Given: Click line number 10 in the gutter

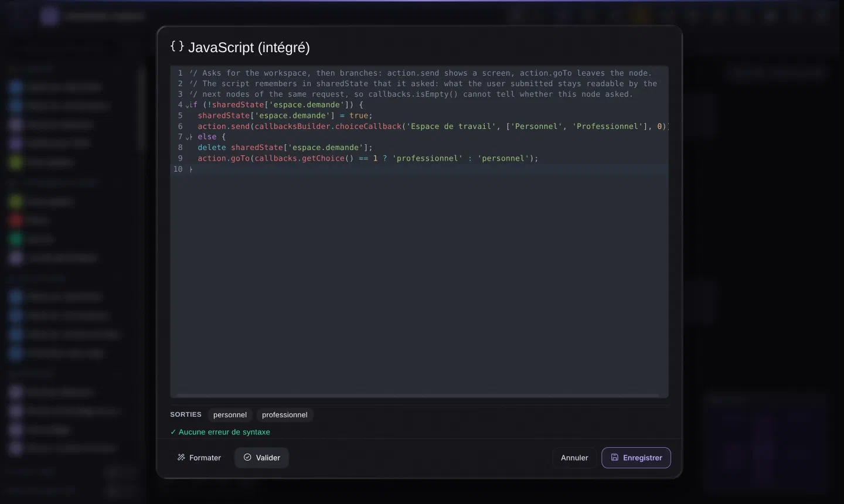Looking at the screenshot, I should pyautogui.click(x=178, y=169).
